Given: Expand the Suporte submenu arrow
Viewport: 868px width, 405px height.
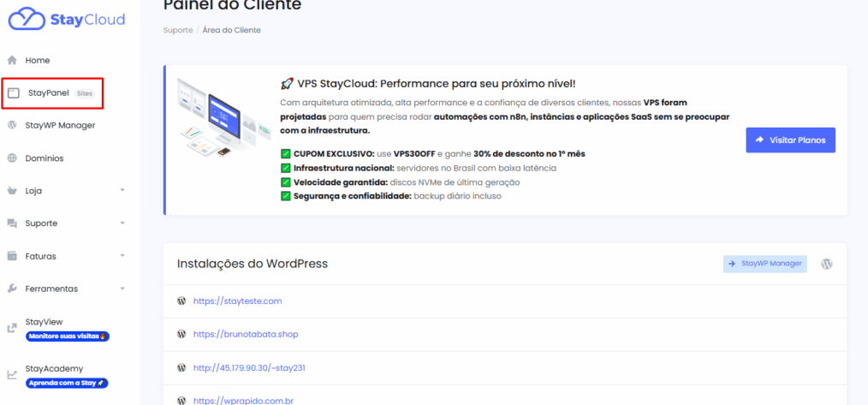Looking at the screenshot, I should [122, 223].
